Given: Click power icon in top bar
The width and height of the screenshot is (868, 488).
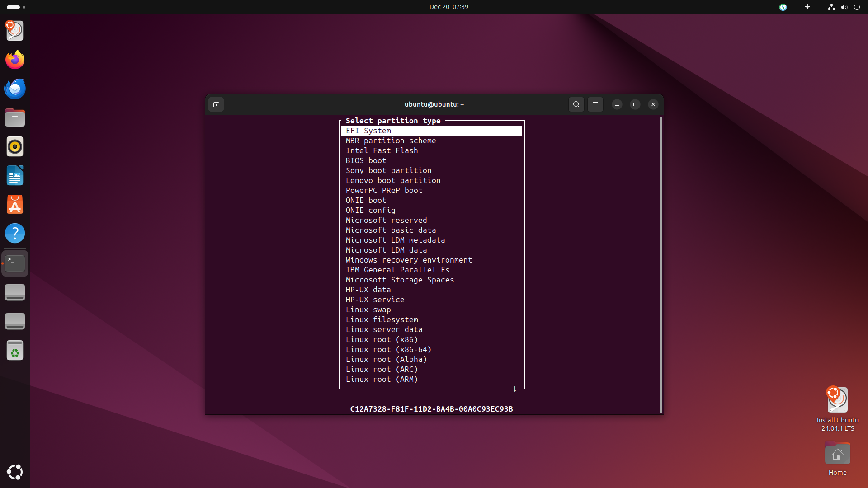Looking at the screenshot, I should (857, 7).
